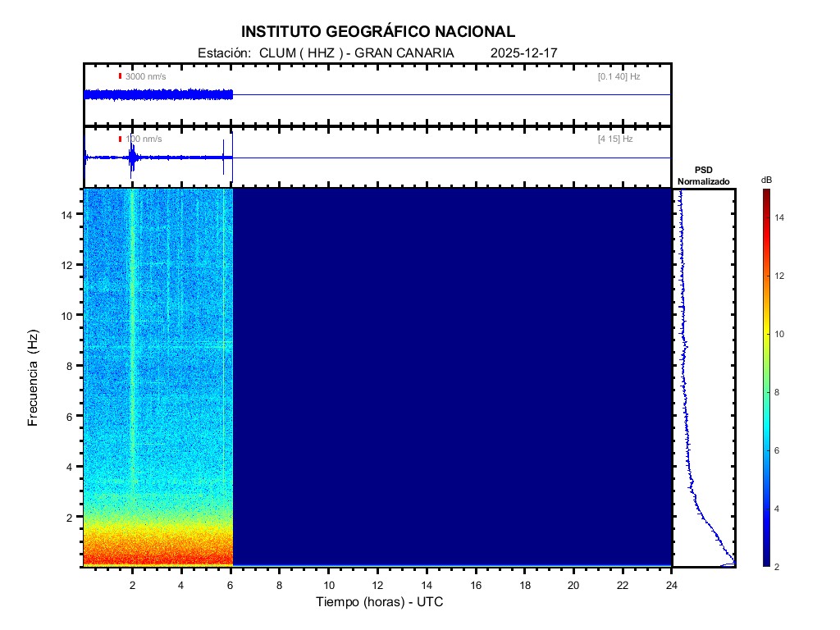Select the date 2025-12-17 in the header
This screenshot has width=840, height=630.
524,53
